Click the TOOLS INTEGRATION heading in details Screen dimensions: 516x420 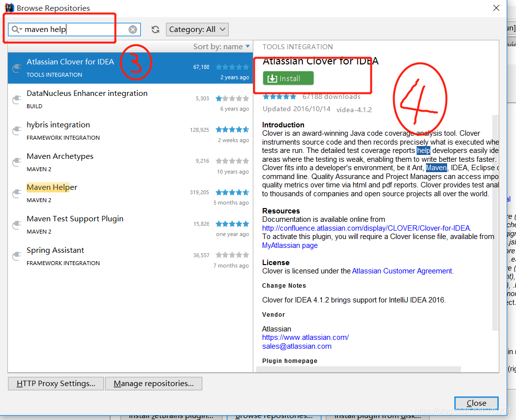pyautogui.click(x=298, y=47)
